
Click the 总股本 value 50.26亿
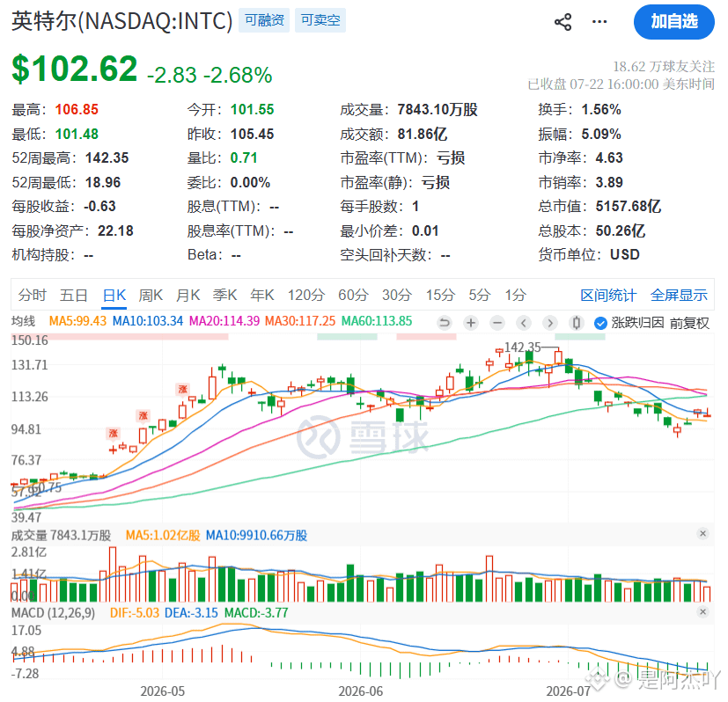coord(620,230)
